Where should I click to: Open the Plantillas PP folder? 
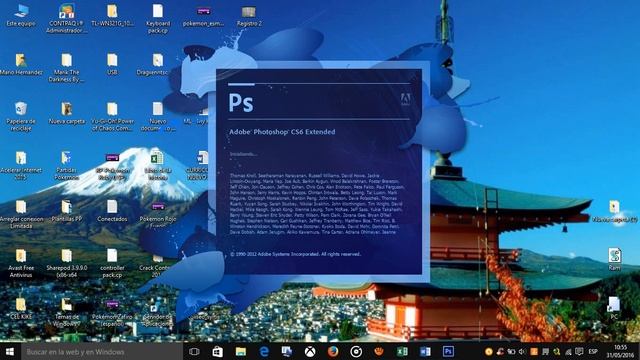point(67,211)
